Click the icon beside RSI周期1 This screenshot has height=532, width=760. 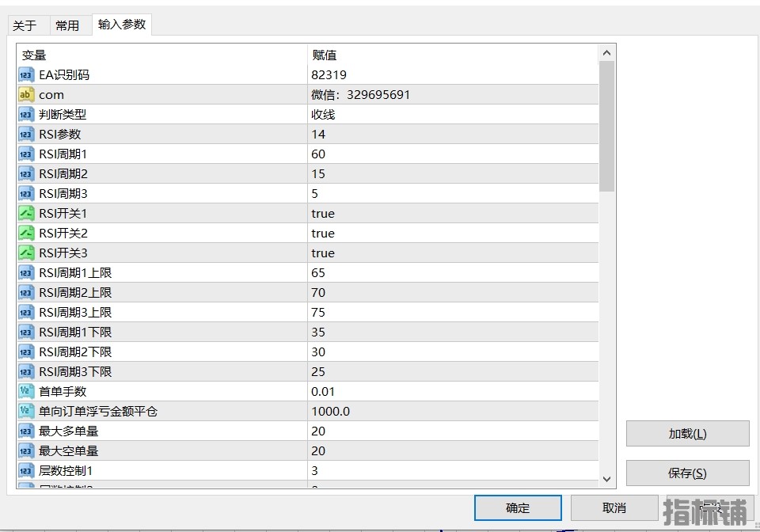pyautogui.click(x=26, y=154)
